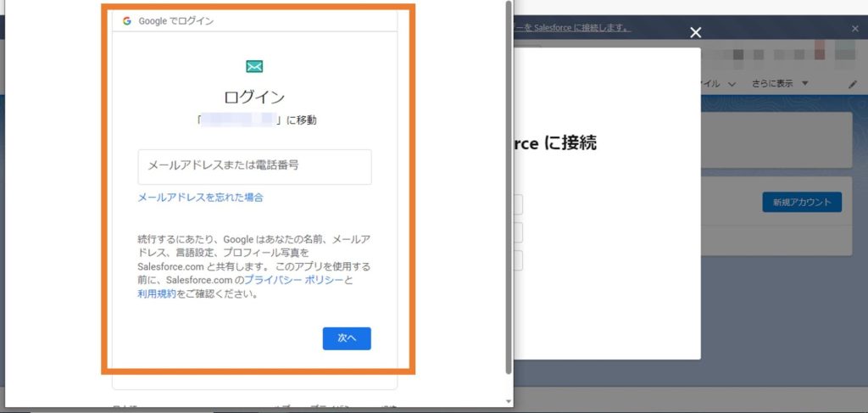The width and height of the screenshot is (868, 413).
Task: Click the Salesforce に接続します banner link
Action: point(572,28)
